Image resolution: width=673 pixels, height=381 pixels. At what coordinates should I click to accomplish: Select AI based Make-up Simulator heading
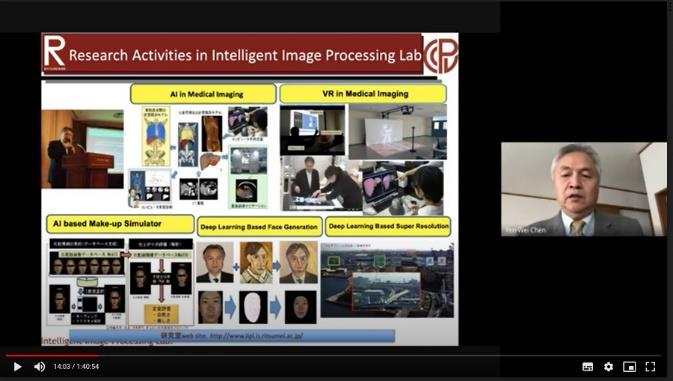tap(120, 224)
